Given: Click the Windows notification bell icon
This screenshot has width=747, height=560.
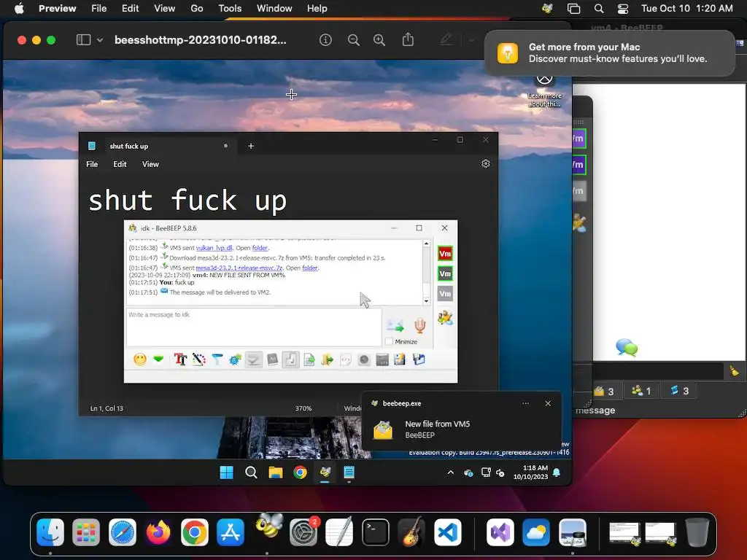Looking at the screenshot, I should click(556, 472).
